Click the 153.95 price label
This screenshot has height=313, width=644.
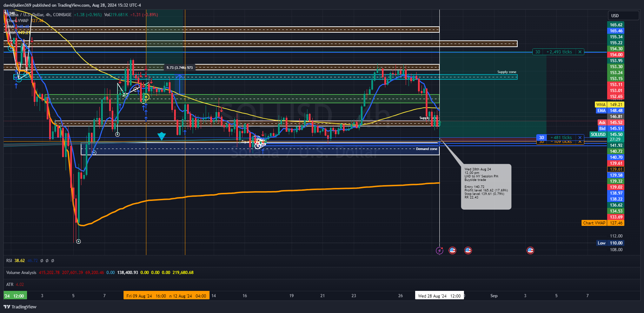point(616,61)
